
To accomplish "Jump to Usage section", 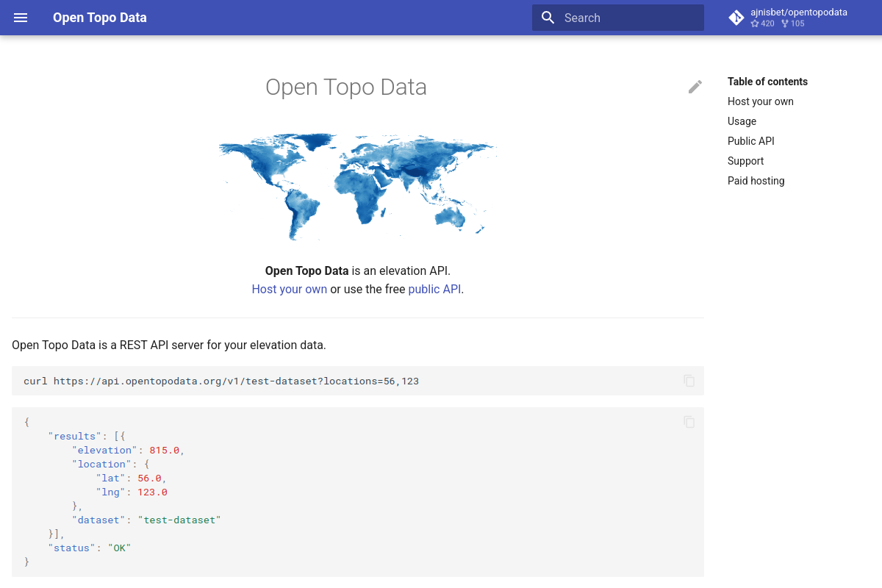I will 742,121.
